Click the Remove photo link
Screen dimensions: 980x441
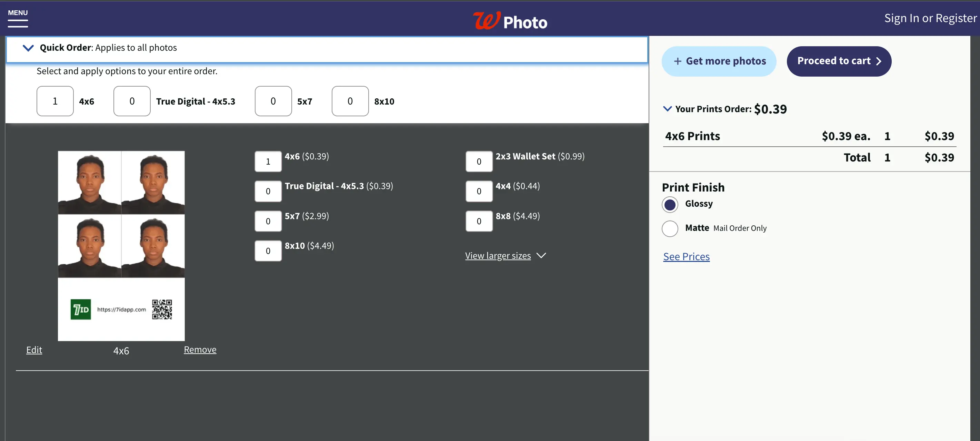coord(199,349)
